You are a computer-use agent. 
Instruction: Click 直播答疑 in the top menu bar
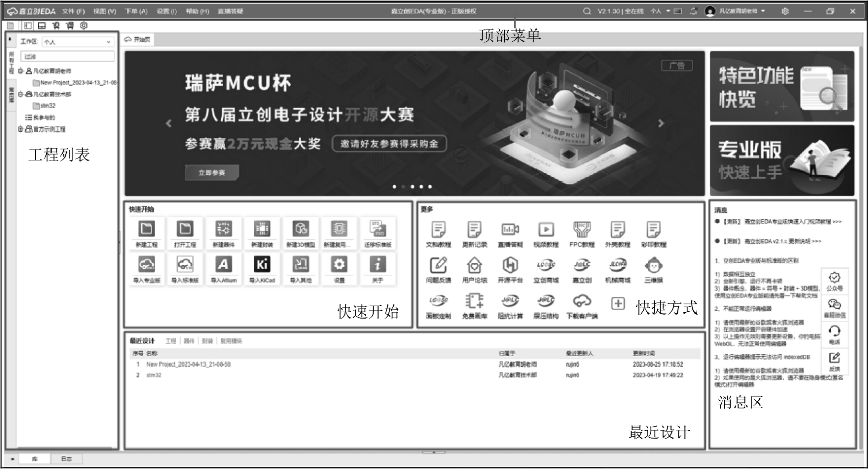point(231,11)
